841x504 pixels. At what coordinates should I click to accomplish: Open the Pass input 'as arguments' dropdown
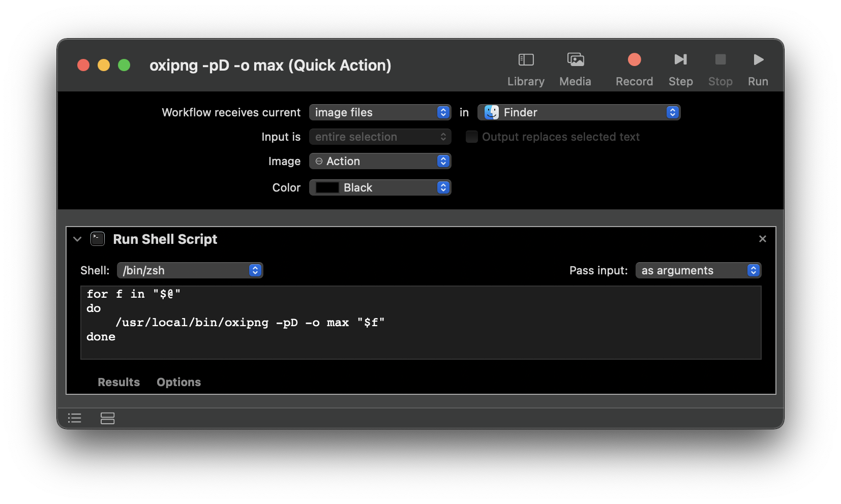pyautogui.click(x=698, y=270)
